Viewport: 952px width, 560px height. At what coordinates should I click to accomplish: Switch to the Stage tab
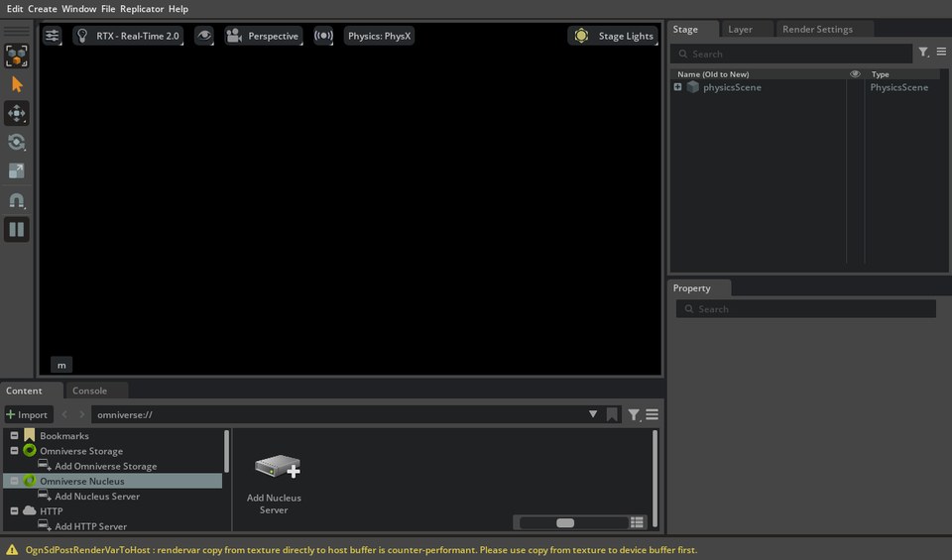pos(693,29)
